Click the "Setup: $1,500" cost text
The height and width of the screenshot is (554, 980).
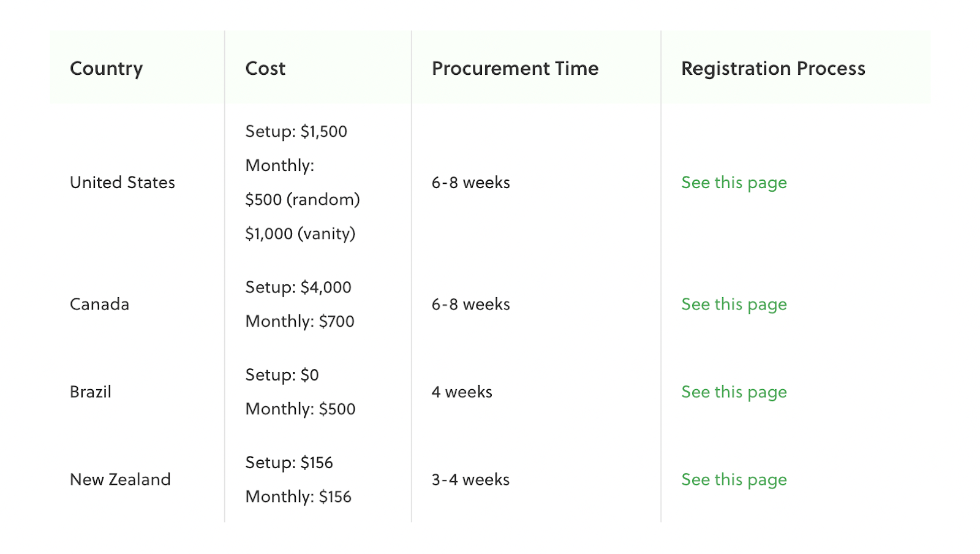[x=296, y=132]
